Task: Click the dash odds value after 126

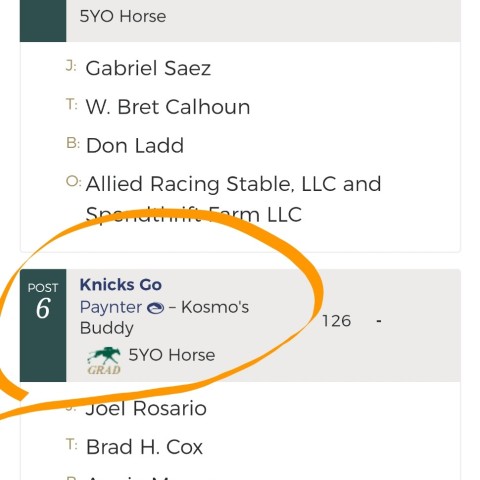Action: tap(379, 321)
